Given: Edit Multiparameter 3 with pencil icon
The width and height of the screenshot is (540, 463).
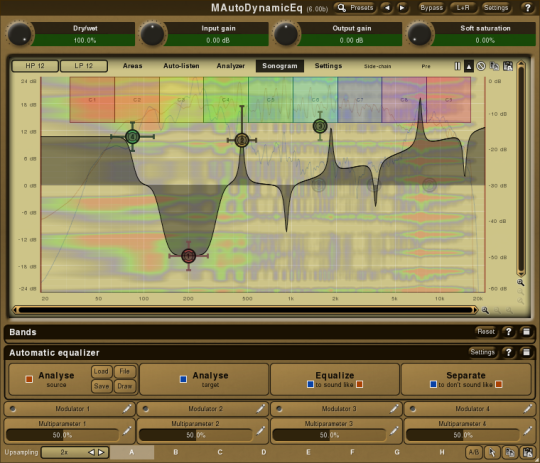Looking at the screenshot, I should [394, 430].
